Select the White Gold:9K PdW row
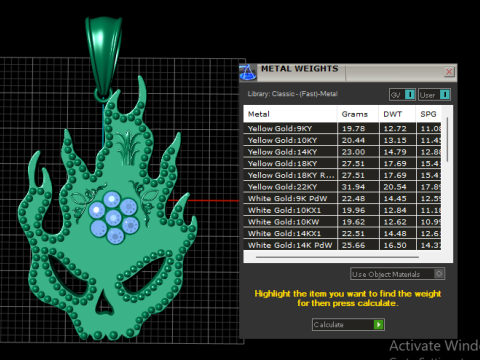480x360 pixels. point(342,198)
